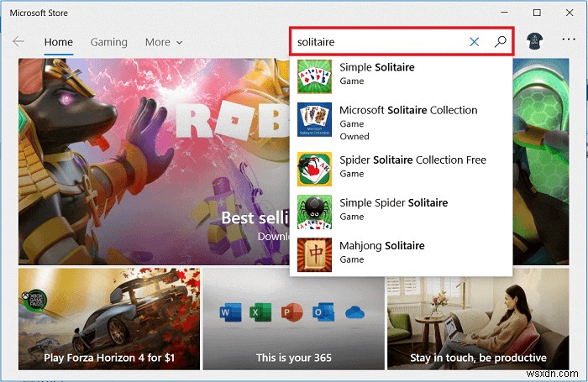Open the Roblox Best selling banner
This screenshot has width=588, height=382.
click(154, 161)
